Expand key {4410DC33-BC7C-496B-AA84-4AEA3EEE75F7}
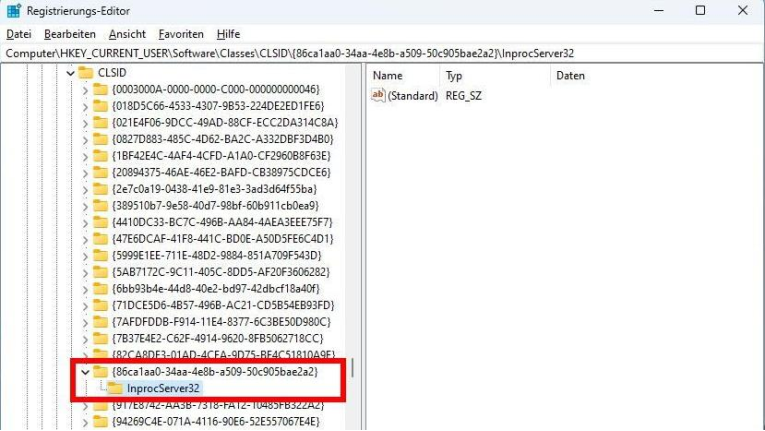This screenshot has height=431, width=765. (85, 223)
